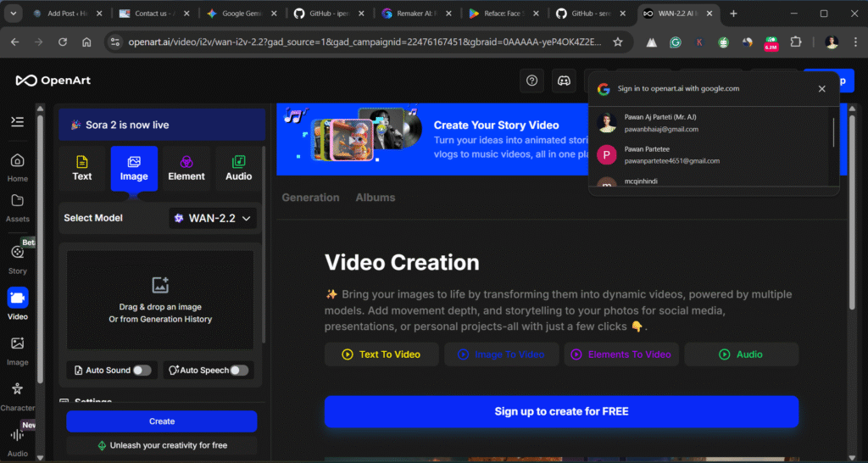Viewport: 868px width, 463px height.
Task: View site information icon in address bar
Action: pyautogui.click(x=115, y=42)
